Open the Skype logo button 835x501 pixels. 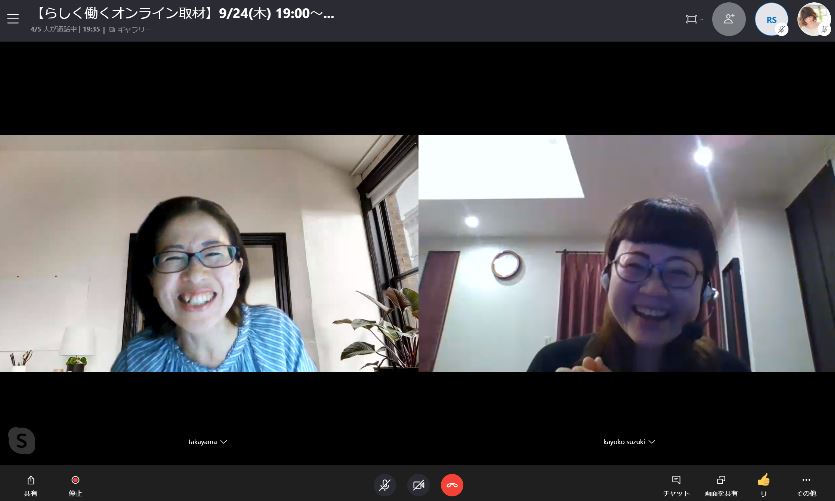[22, 440]
